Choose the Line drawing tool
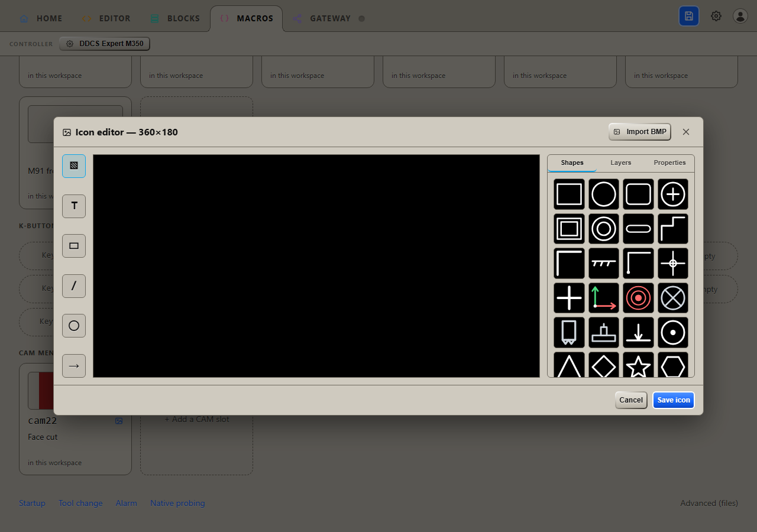This screenshot has width=757, height=532. point(74,286)
